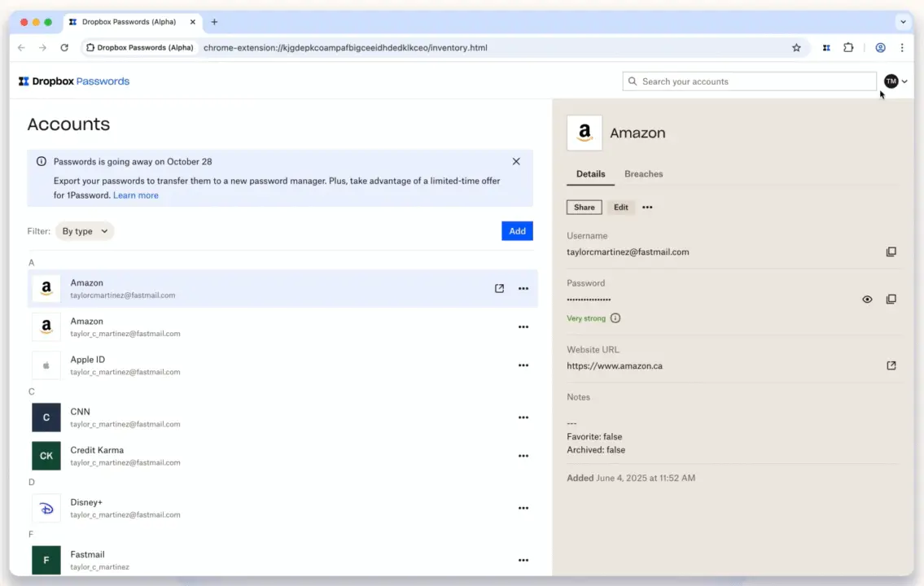Close the Dropbox Passwords (Alpha) tab
This screenshot has width=924, height=586.
tap(193, 22)
